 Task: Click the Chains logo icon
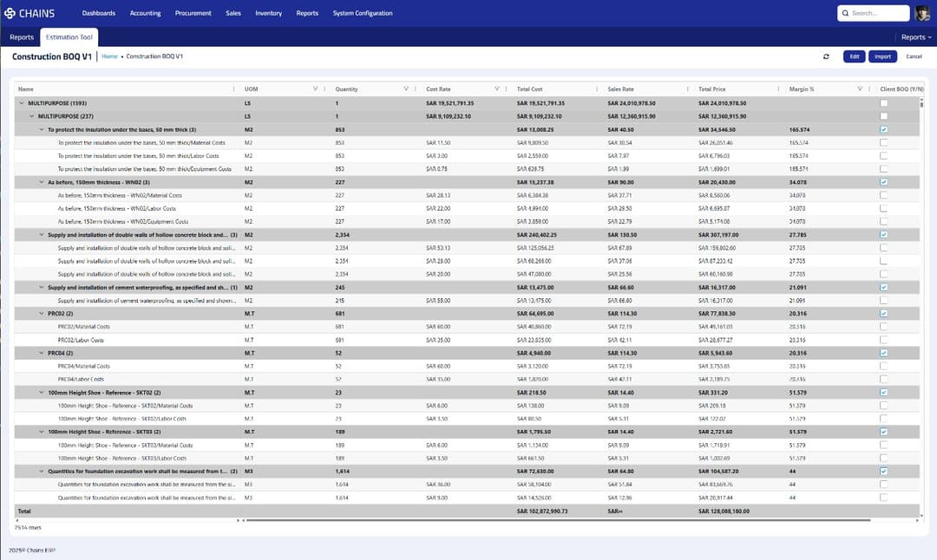10,13
